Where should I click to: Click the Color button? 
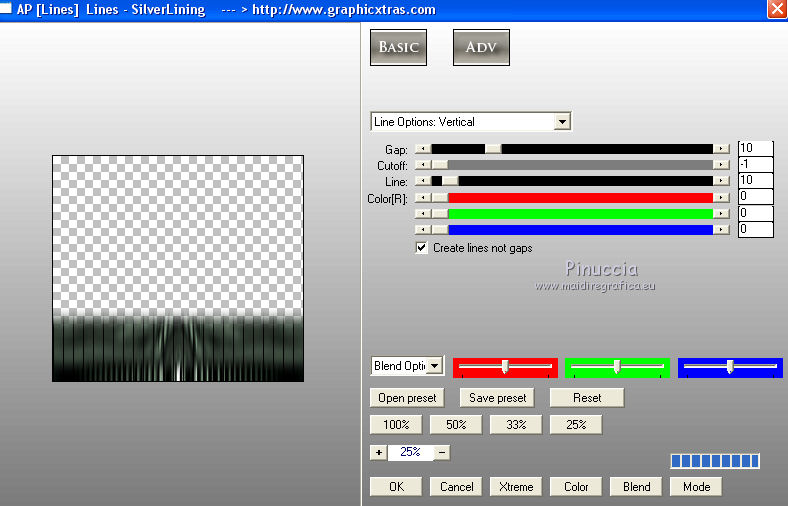pyautogui.click(x=576, y=486)
